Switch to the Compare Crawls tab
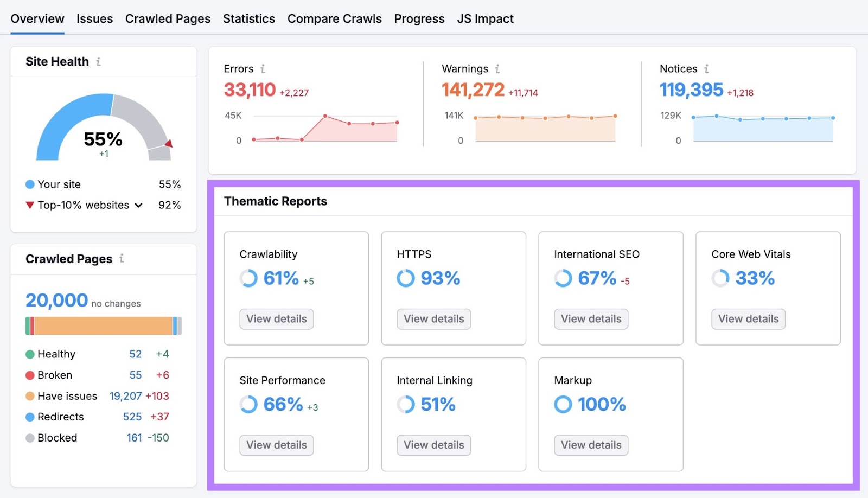This screenshot has height=498, width=868. [334, 18]
